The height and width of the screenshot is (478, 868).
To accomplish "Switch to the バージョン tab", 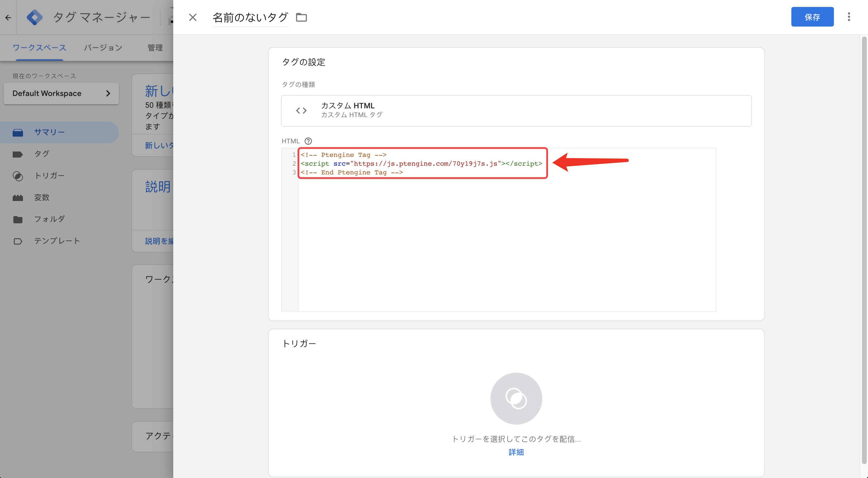I will (x=103, y=47).
